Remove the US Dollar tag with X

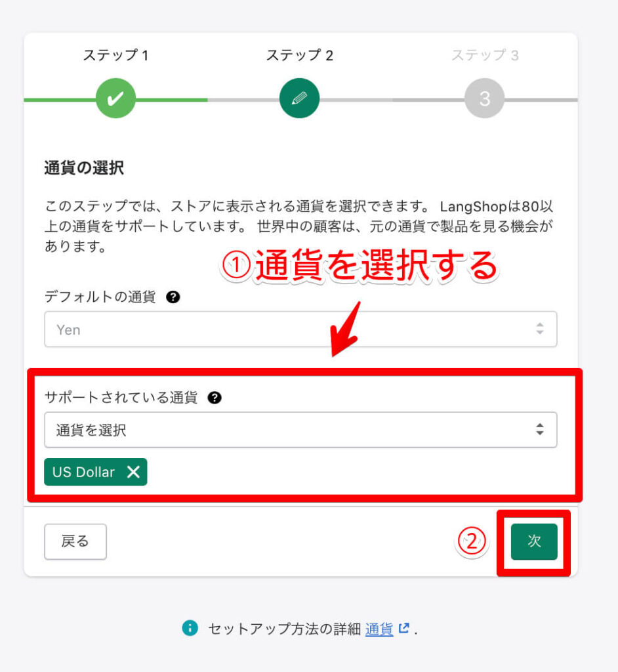click(133, 472)
